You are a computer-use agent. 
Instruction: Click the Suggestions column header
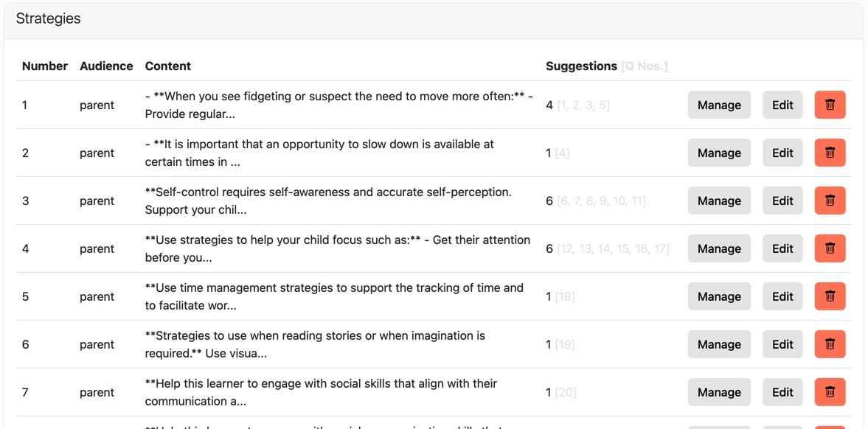[x=581, y=66]
